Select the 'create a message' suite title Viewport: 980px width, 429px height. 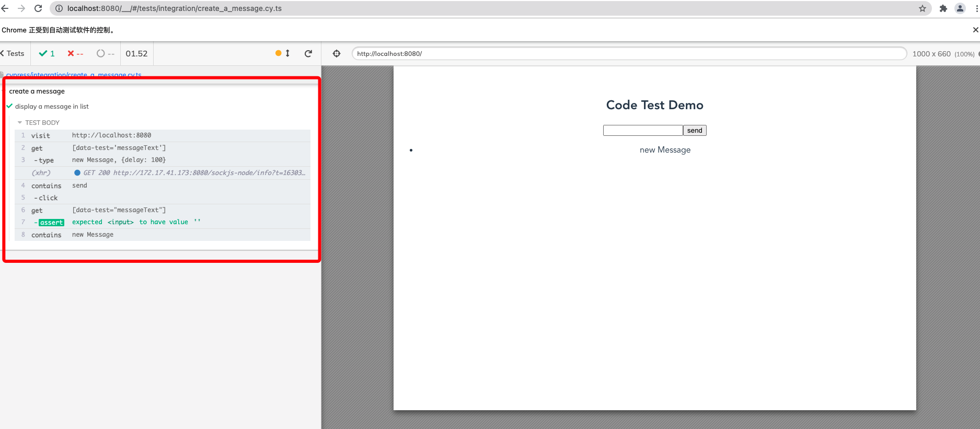pyautogui.click(x=37, y=91)
